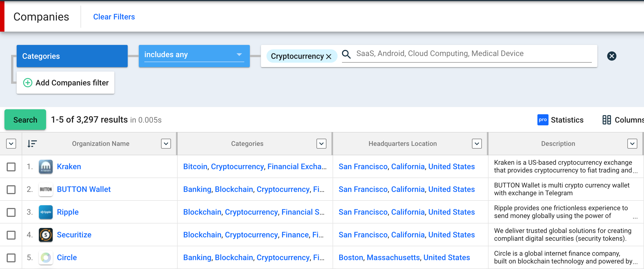Click the Companies page title
Screen dimensions: 644x269
[41, 17]
